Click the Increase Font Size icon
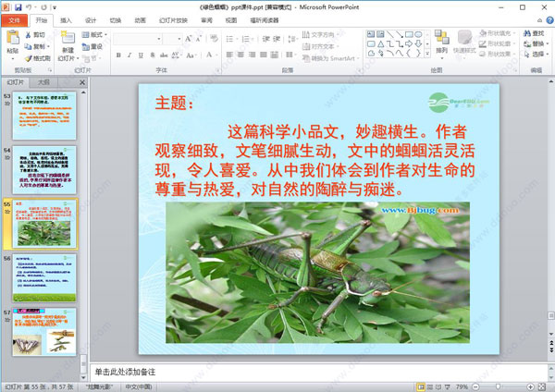The width and height of the screenshot is (555, 392). point(189,39)
